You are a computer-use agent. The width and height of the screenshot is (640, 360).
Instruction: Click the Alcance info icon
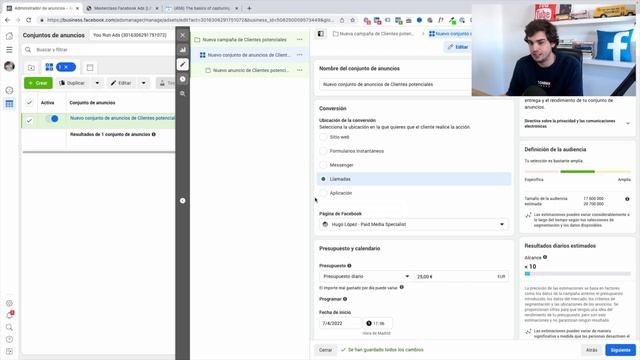point(545,257)
